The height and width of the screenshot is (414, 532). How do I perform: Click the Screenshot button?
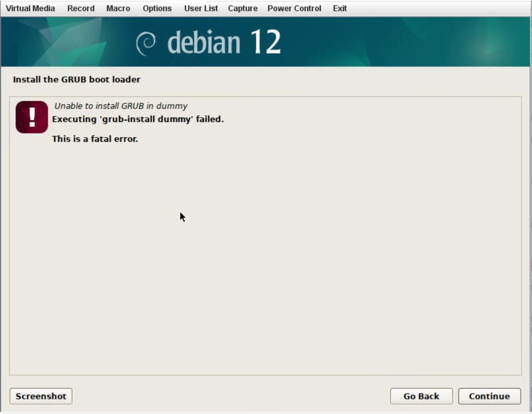point(41,396)
